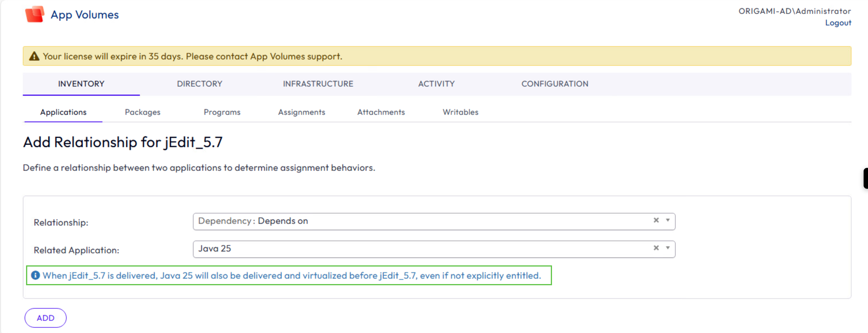Screen dimensions: 868x333
Task: Click the App Volumes logo icon
Action: pyautogui.click(x=34, y=15)
